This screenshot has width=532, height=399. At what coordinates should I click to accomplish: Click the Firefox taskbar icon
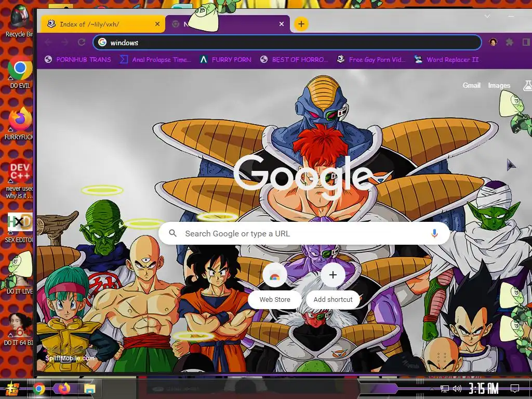click(x=64, y=389)
